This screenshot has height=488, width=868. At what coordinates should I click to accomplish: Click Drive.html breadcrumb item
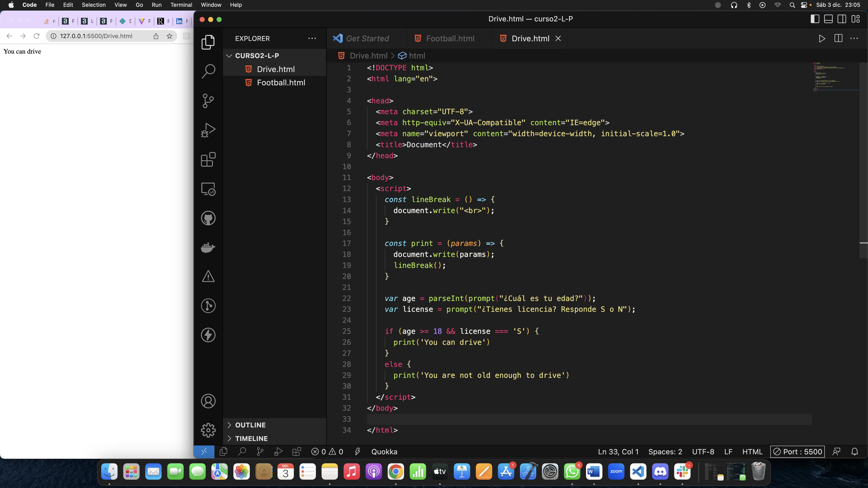click(x=363, y=55)
